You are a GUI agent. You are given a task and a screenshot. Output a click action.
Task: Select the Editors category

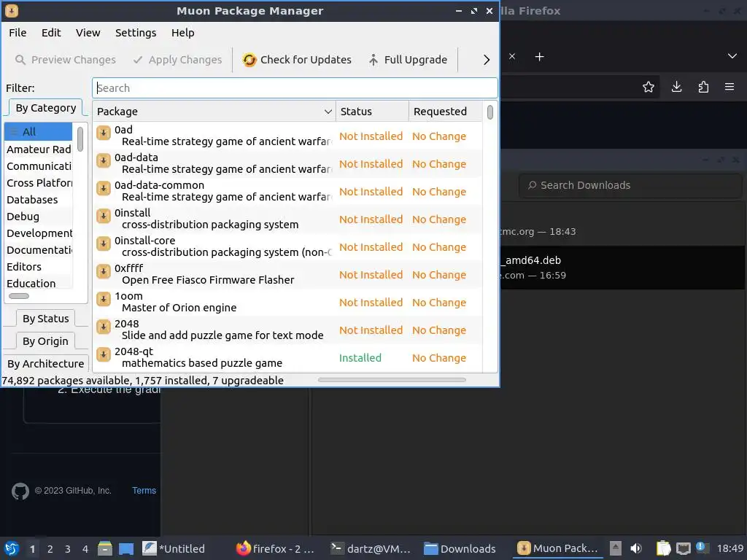click(38, 267)
